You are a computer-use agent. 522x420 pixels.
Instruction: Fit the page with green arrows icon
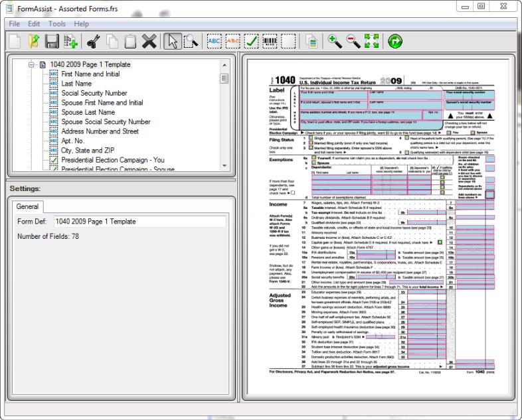(371, 41)
